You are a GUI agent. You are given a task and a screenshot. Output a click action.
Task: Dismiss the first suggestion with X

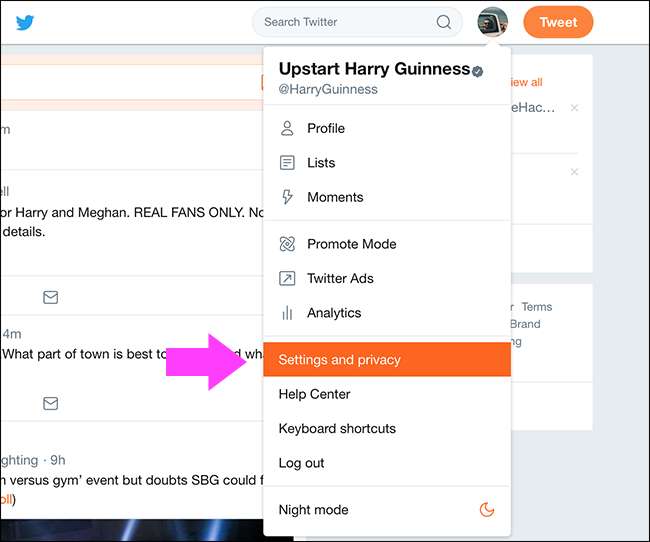click(574, 108)
